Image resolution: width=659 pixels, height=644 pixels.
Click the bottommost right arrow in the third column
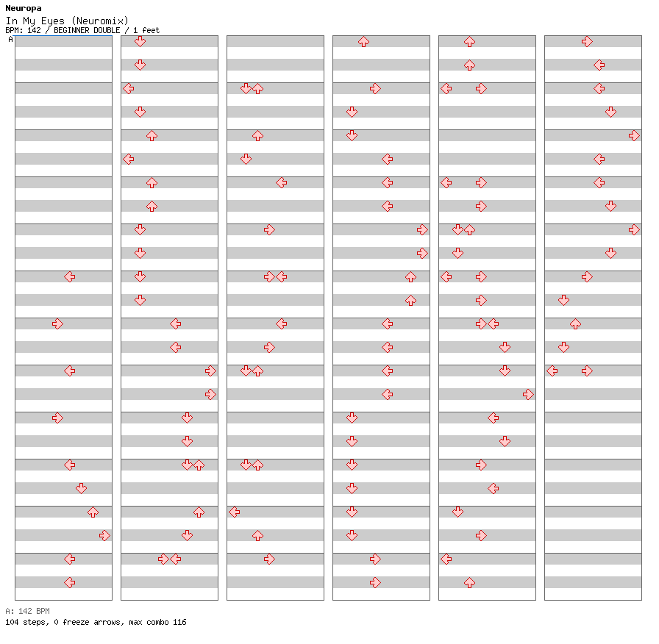click(269, 559)
